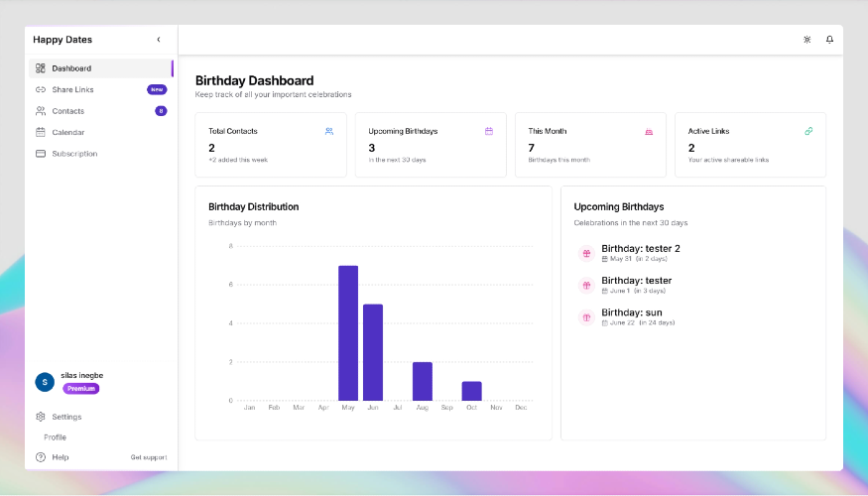
Task: Click the Total Contacts card title
Action: (232, 131)
